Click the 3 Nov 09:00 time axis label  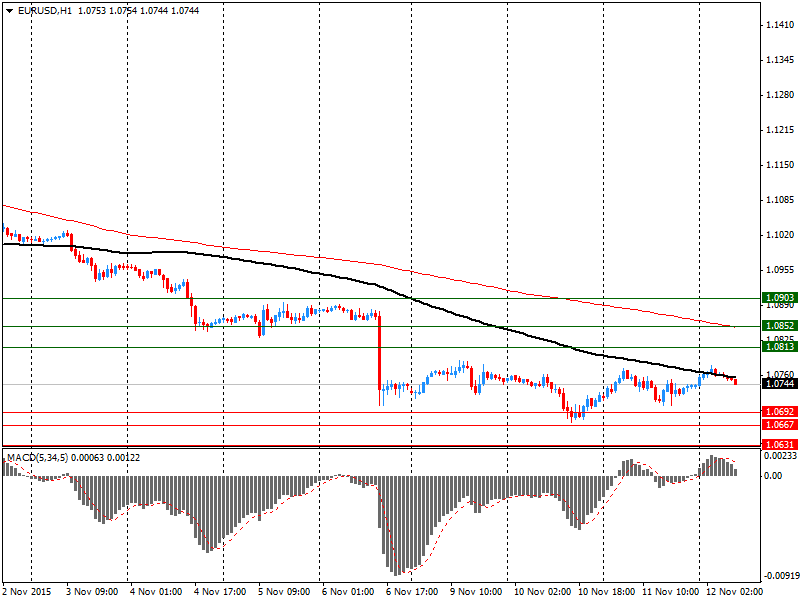(x=92, y=592)
